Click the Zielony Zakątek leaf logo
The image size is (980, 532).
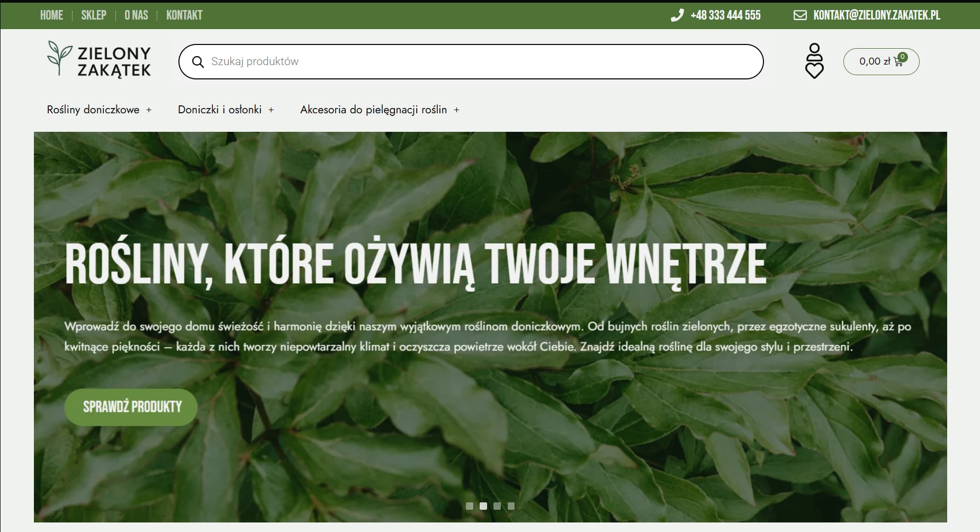tap(59, 58)
